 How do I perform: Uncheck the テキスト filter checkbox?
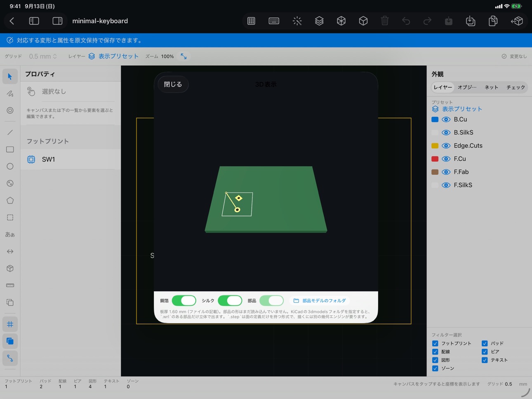(485, 360)
